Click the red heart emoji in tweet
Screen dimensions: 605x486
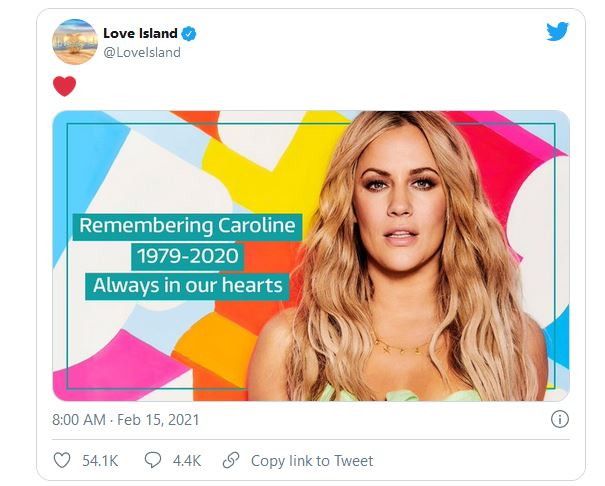pyautogui.click(x=65, y=86)
